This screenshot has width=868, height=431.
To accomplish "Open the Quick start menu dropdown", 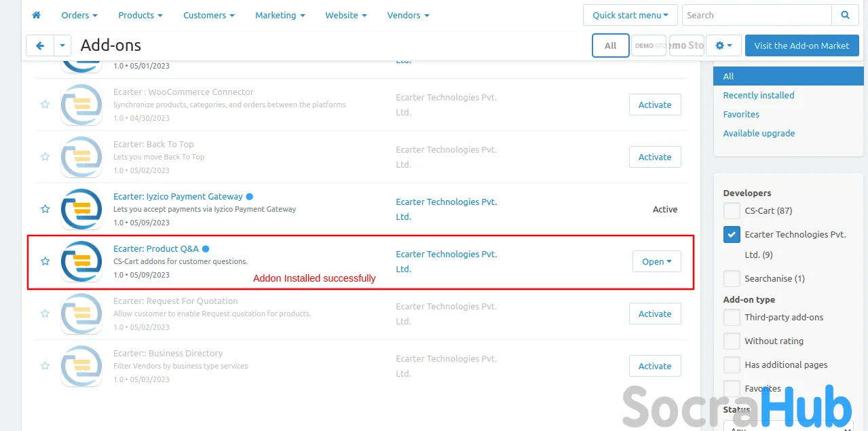I will point(630,15).
